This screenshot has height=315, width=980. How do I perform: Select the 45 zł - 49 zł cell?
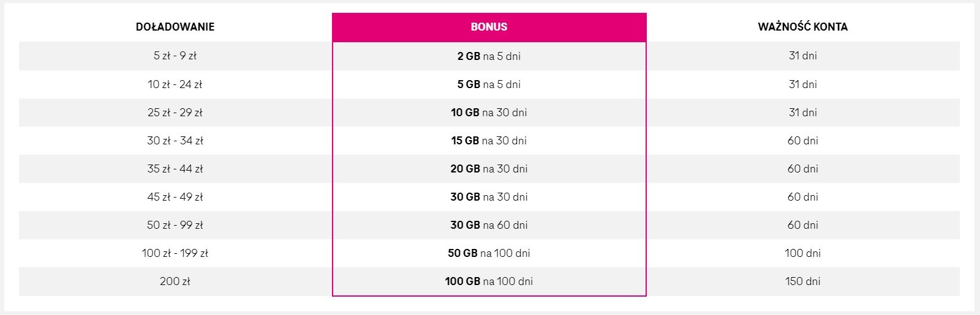[175, 197]
